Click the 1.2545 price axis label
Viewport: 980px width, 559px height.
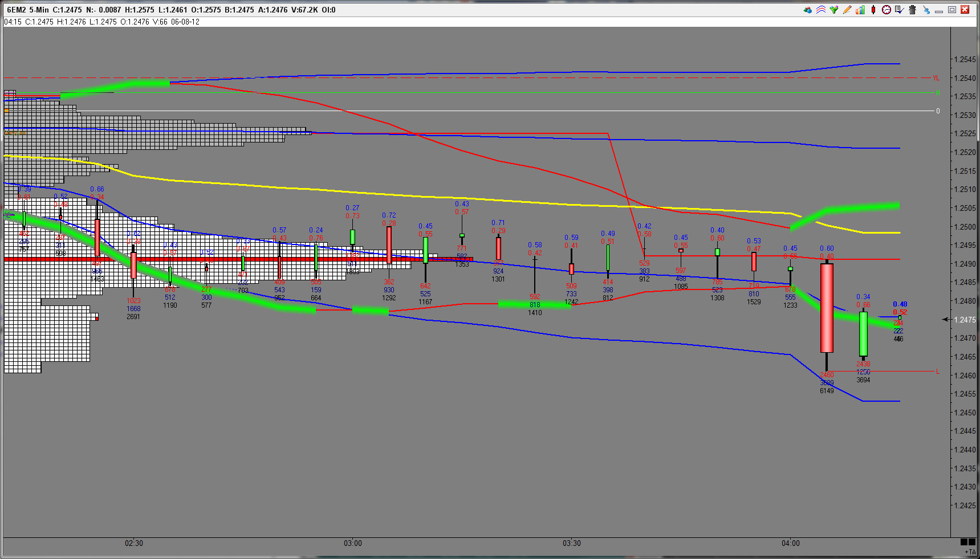tap(965, 59)
